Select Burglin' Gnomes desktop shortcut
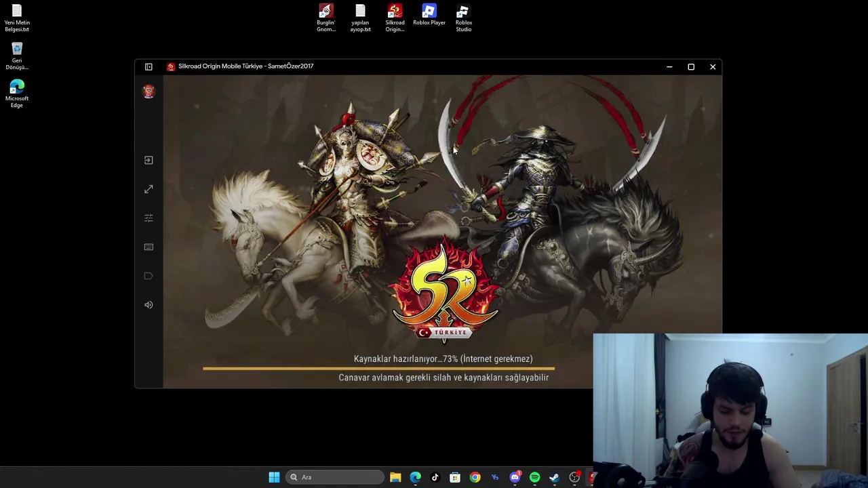868x488 pixels. click(326, 18)
